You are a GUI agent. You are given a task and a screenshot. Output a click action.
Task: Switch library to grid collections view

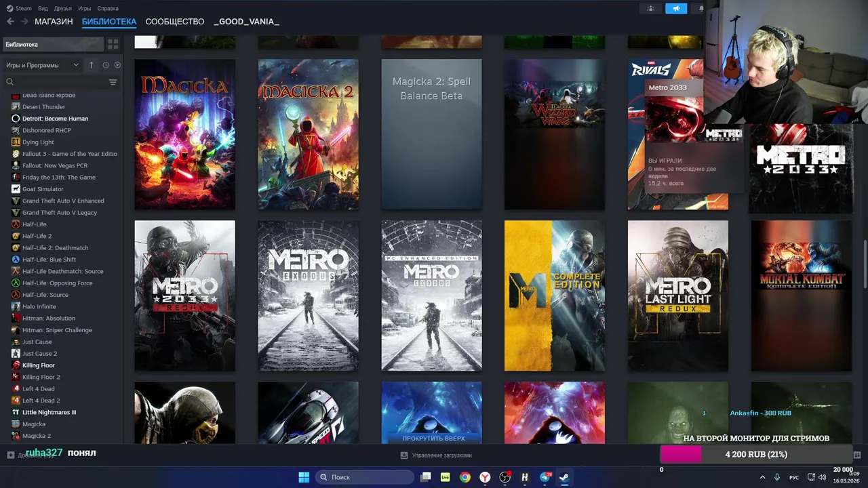(113, 44)
